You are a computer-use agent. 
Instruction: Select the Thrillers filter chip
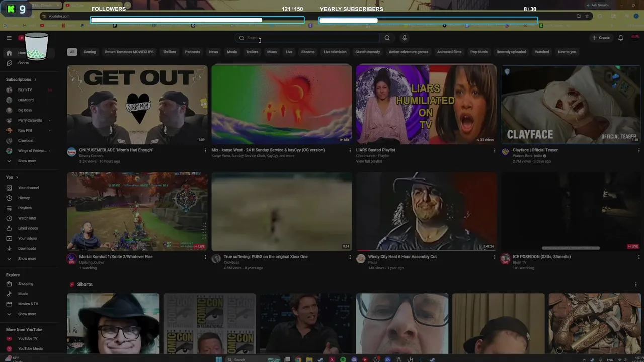tap(169, 52)
